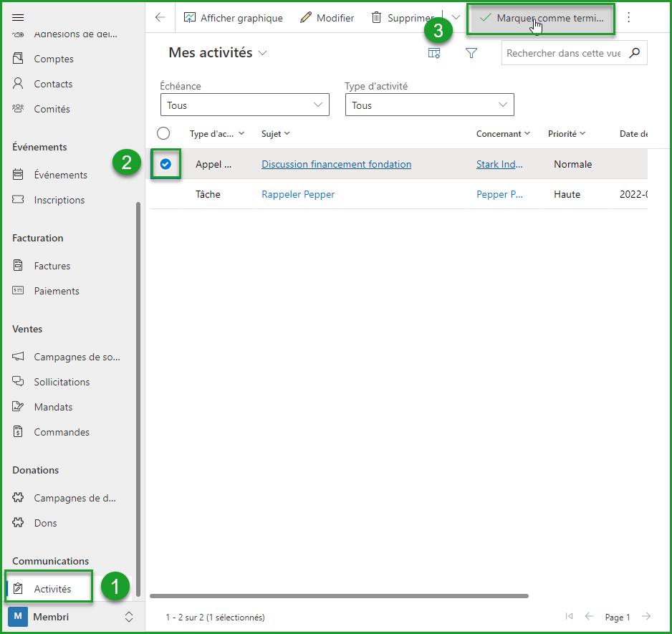Click the hamburger menu icon

[19, 17]
